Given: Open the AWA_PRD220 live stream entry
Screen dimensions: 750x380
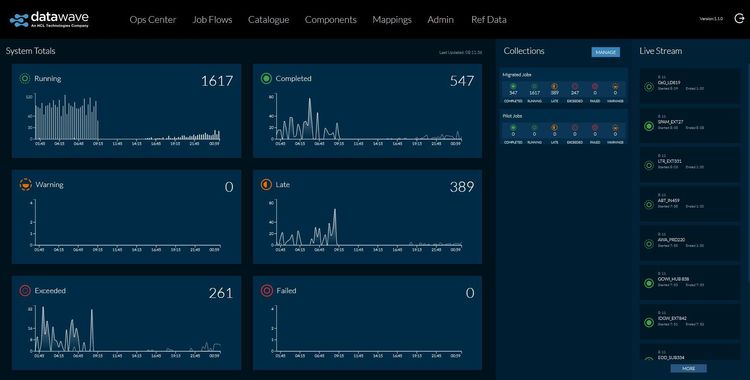Looking at the screenshot, I should click(x=690, y=243).
